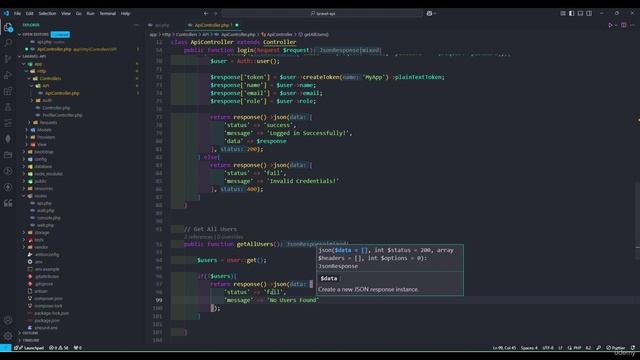Viewport: 640px width, 360px height.
Task: Open the Selection menu
Action: click(47, 13)
